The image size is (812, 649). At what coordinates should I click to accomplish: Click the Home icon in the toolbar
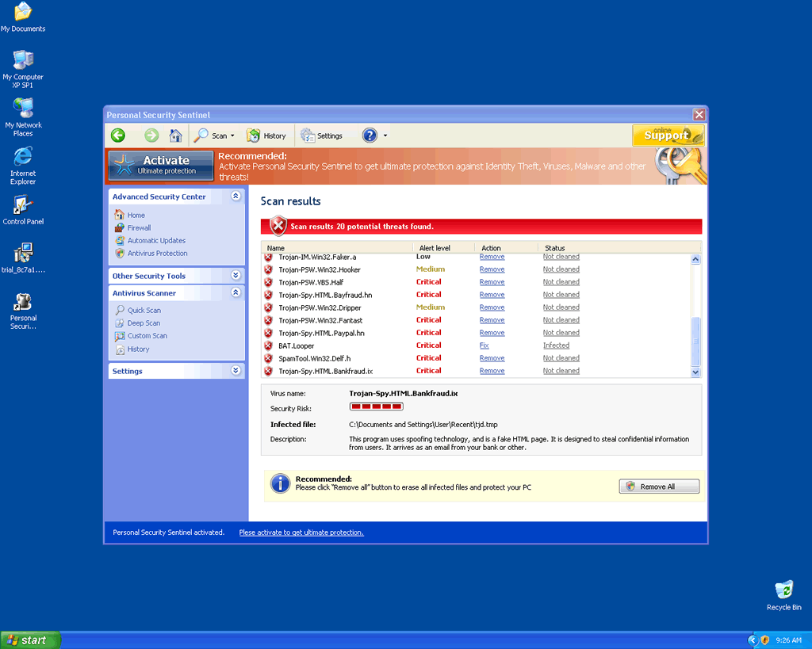[176, 136]
